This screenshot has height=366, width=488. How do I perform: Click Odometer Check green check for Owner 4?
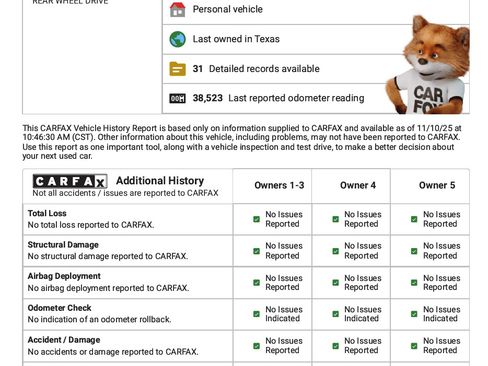pos(336,314)
